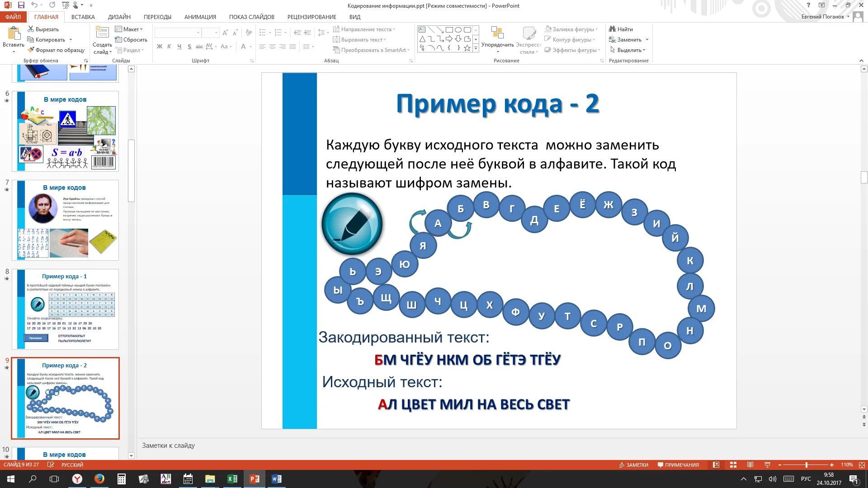Toggle center text alignment
Image resolution: width=868 pixels, height=488 pixels.
[x=273, y=47]
